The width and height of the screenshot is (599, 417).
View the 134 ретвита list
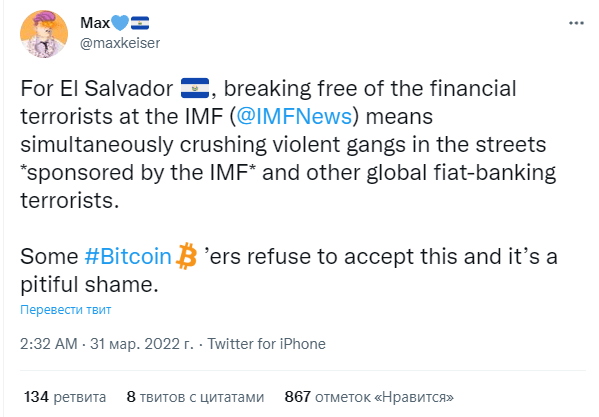[65, 397]
